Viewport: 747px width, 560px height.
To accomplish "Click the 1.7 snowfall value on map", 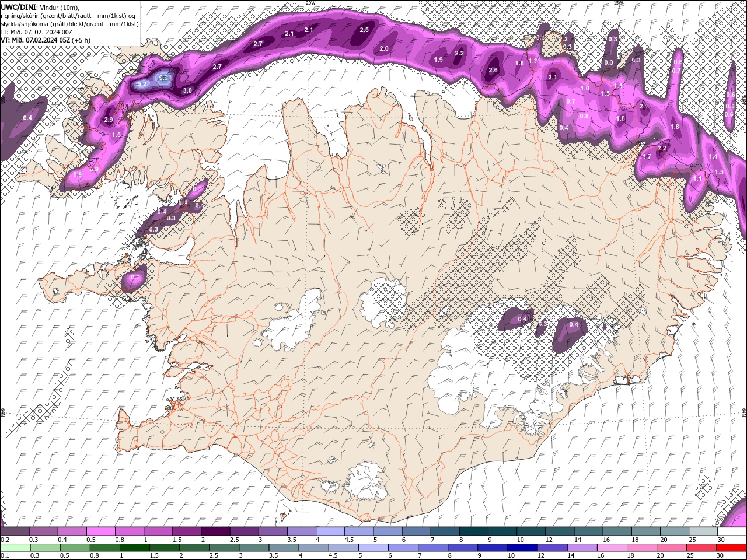I will (647, 156).
